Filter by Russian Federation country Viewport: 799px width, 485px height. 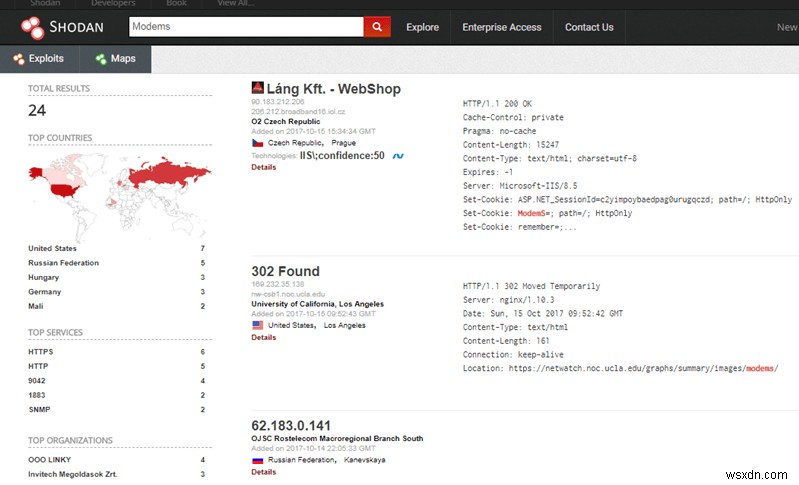click(64, 263)
